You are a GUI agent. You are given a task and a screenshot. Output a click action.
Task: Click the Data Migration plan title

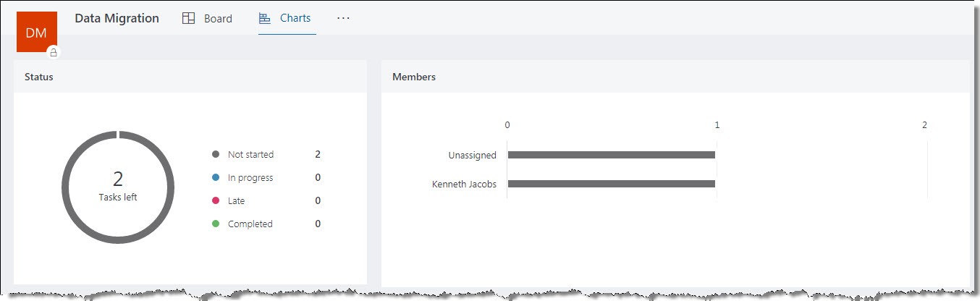[x=117, y=18]
